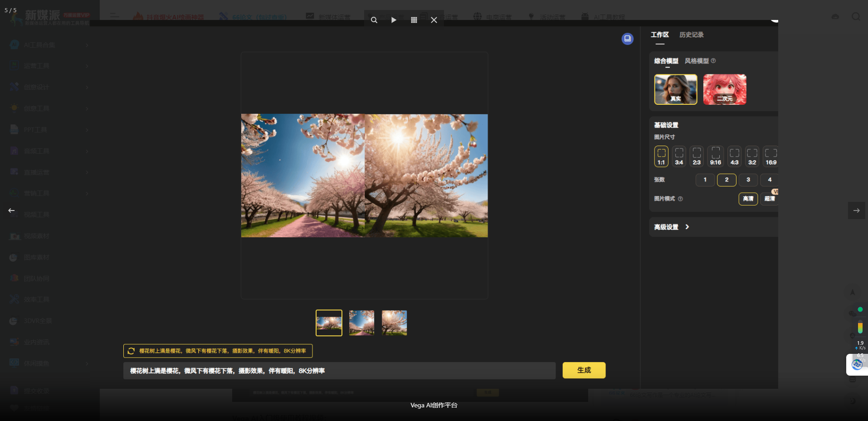Screen dimensions: 868x421
Task: Click the yellow 生成 button
Action: pyautogui.click(x=584, y=370)
